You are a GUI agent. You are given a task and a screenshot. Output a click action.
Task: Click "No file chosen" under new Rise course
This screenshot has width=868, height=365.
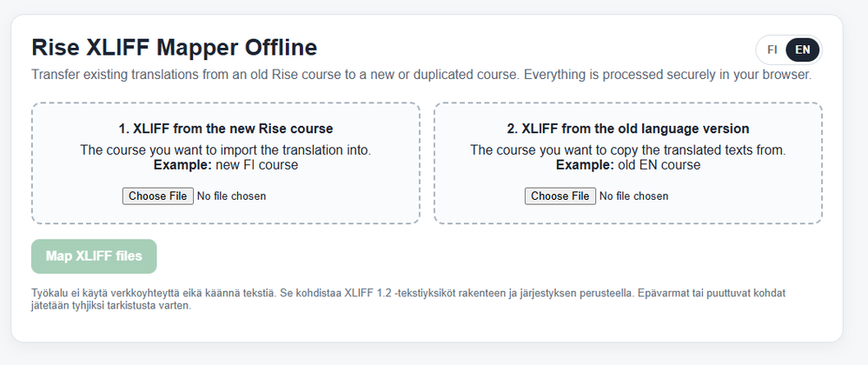[x=231, y=196]
